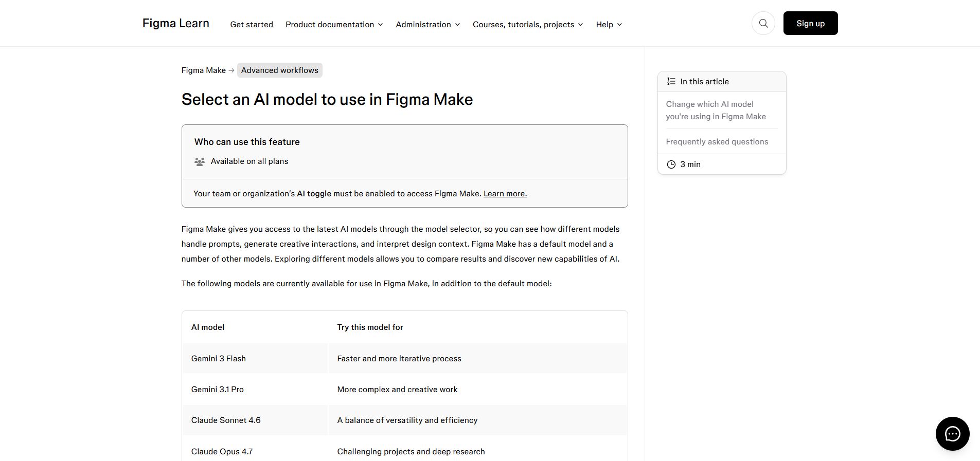
Task: Expand the Help dropdown menu
Action: pyautogui.click(x=609, y=25)
